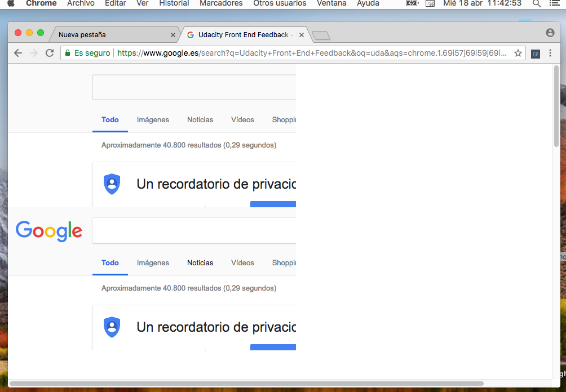566x392 pixels.
Task: Bookmark this page with the star icon
Action: point(518,53)
